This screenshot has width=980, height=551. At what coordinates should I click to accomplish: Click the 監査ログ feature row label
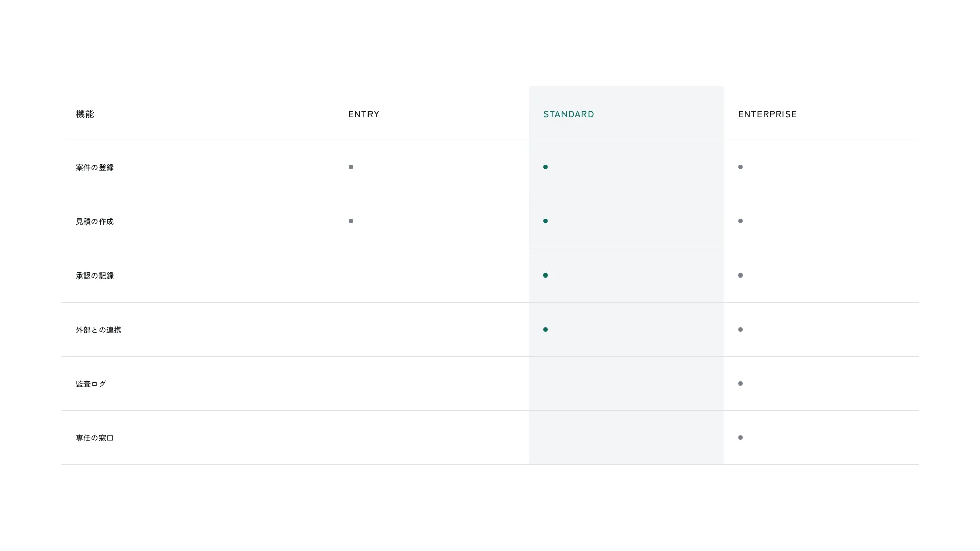[x=91, y=384]
